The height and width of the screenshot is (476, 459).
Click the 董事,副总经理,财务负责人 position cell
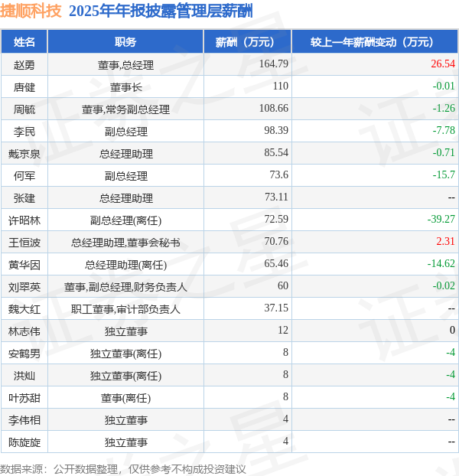pos(125,287)
